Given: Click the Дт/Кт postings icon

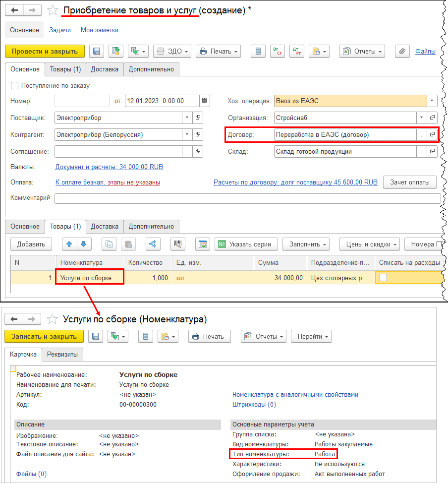Looking at the screenshot, I should click(x=297, y=51).
